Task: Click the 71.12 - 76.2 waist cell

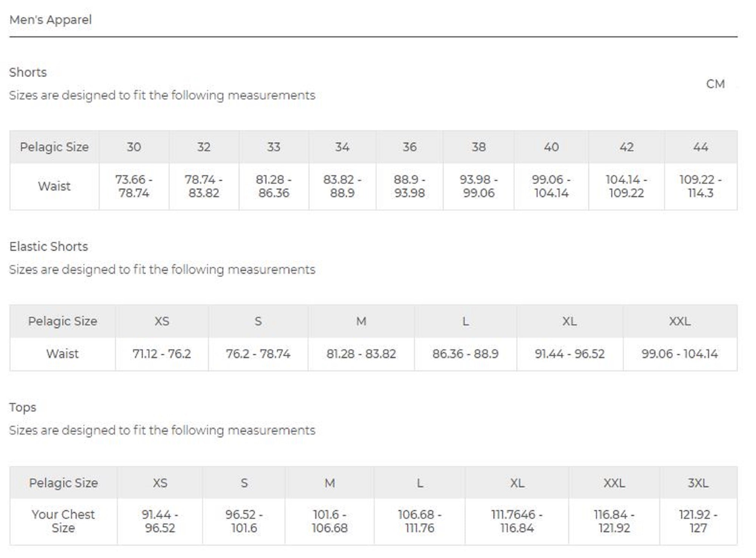Action: (x=161, y=354)
